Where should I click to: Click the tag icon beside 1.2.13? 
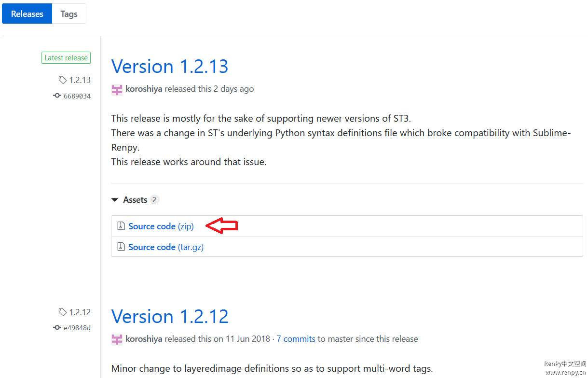[x=63, y=80]
